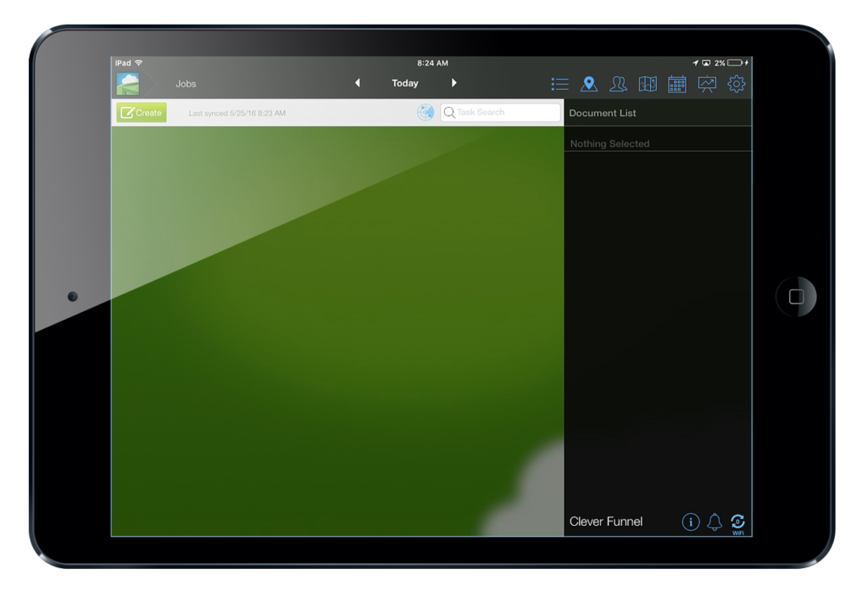Open the people/contacts icon
The width and height of the screenshot is (868, 597).
[x=618, y=84]
